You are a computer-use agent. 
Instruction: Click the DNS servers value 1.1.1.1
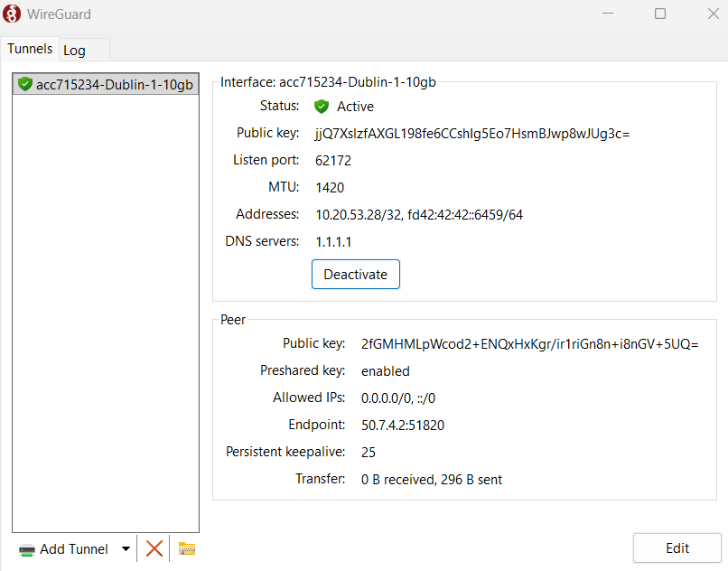[333, 242]
